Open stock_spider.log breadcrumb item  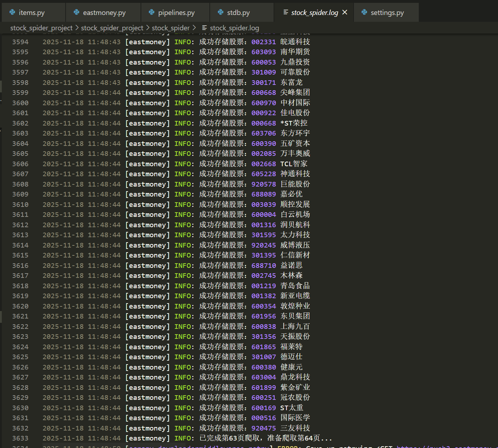pos(234,28)
